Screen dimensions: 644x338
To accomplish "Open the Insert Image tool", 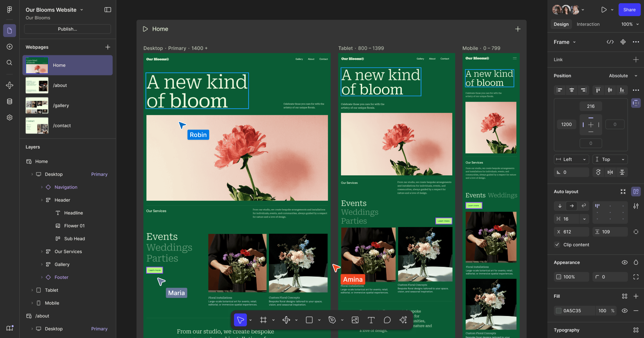I will tap(355, 320).
